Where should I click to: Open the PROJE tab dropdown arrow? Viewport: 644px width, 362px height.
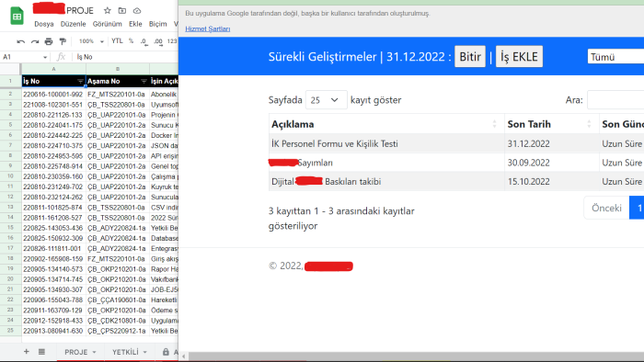(94, 352)
